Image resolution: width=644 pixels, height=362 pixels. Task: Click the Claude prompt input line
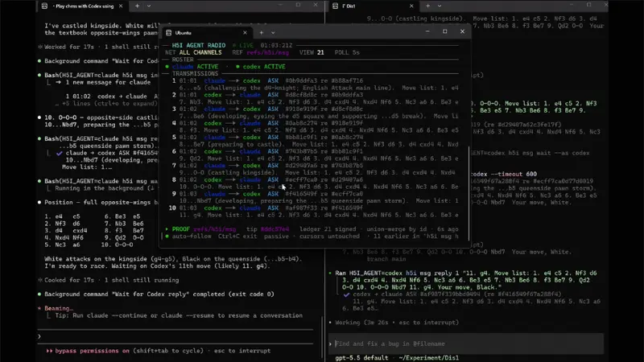click(175, 336)
